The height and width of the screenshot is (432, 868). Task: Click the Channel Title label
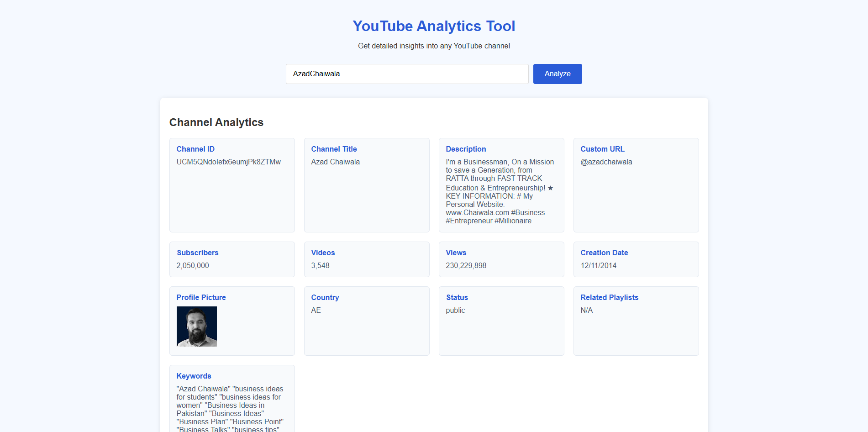pos(334,149)
